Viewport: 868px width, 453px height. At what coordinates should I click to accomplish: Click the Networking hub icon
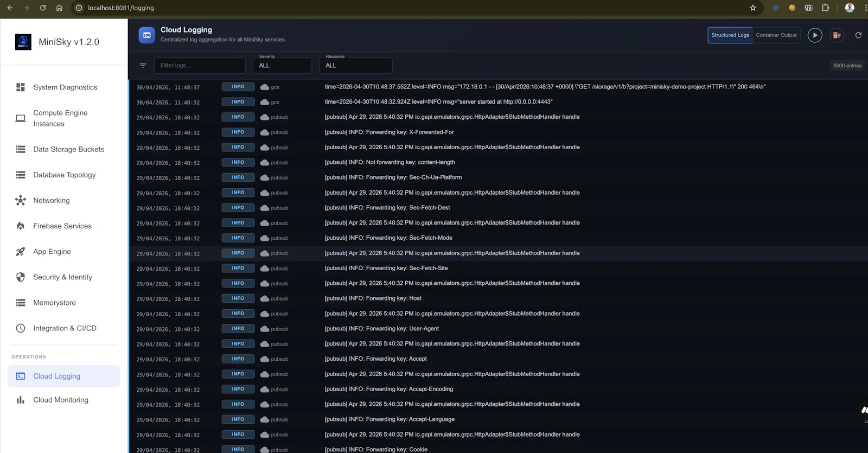pyautogui.click(x=21, y=200)
